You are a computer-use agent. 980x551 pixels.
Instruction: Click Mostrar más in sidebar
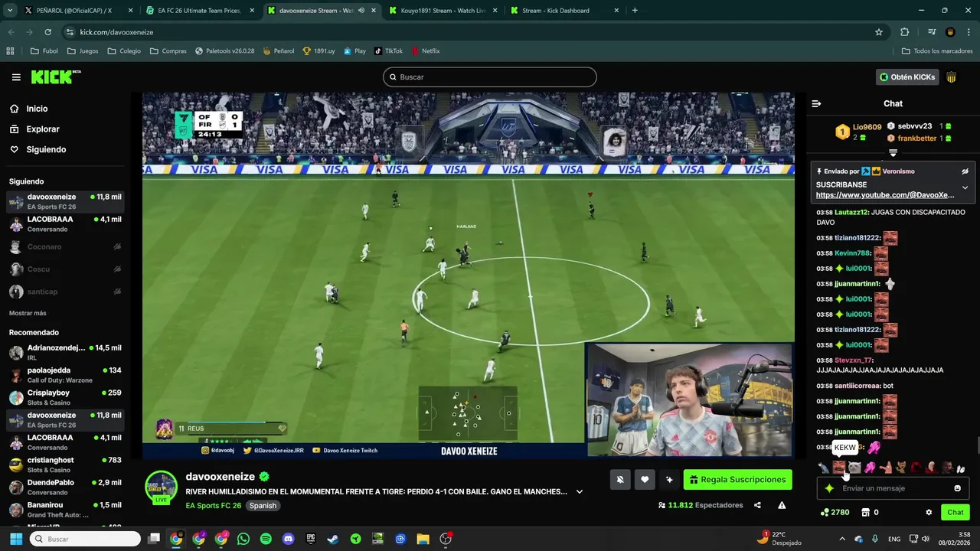[28, 313]
